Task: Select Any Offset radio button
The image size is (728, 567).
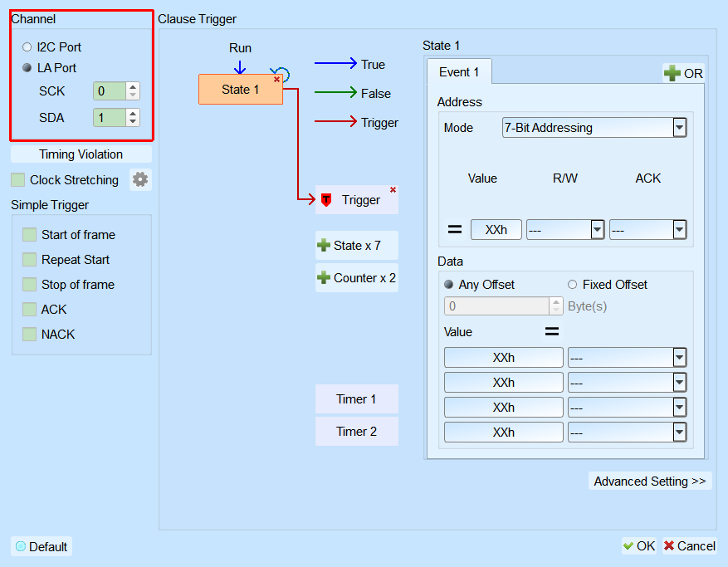Action: pos(448,284)
